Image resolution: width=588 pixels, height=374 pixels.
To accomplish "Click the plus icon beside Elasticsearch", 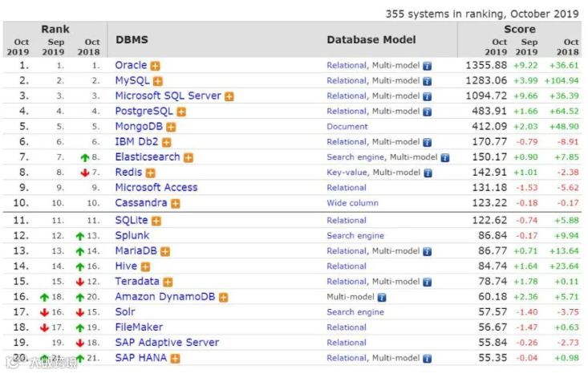I will point(189,157).
